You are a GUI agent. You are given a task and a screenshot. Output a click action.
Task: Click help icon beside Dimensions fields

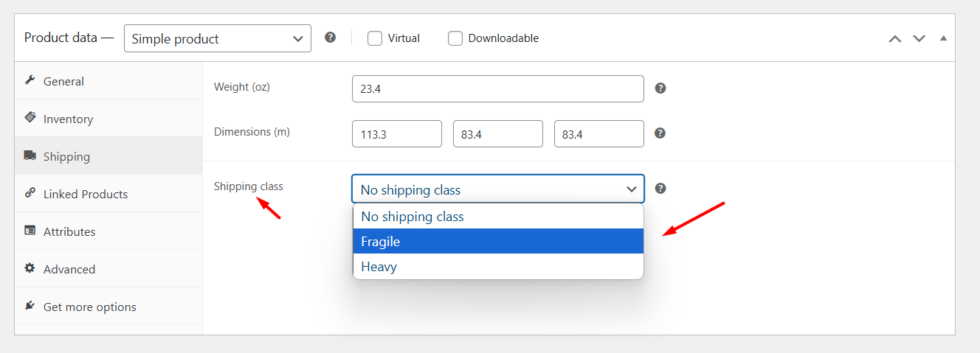[660, 133]
